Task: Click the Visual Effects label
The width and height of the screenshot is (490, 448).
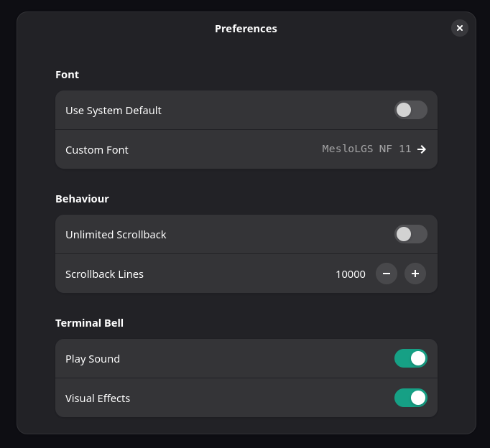Action: coord(98,398)
